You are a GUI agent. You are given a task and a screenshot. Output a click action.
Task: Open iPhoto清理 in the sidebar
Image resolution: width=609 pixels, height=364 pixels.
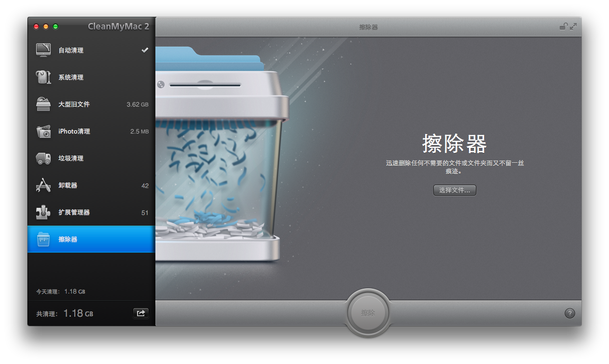click(91, 131)
